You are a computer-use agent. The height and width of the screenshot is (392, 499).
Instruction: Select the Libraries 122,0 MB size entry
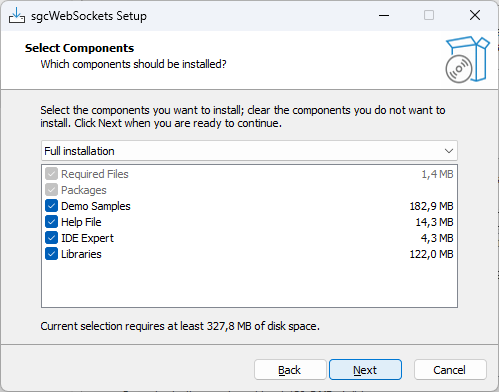coord(431,254)
